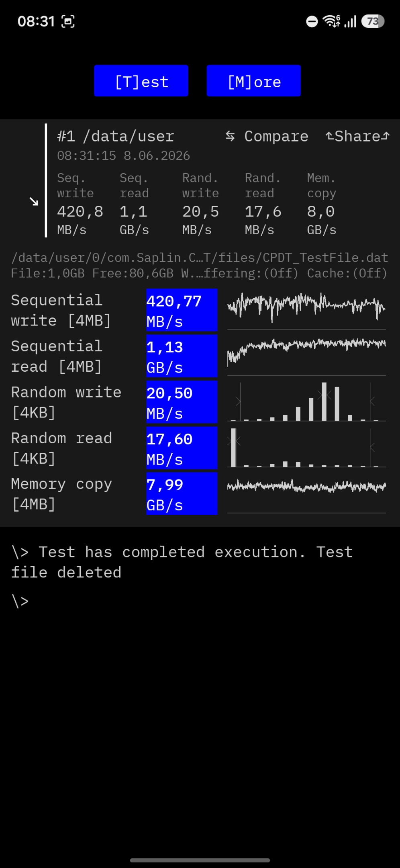Tap the File:1,0GB Free:80,6GB settings line
Viewport: 400px width, 868px height.
pyautogui.click(x=199, y=273)
